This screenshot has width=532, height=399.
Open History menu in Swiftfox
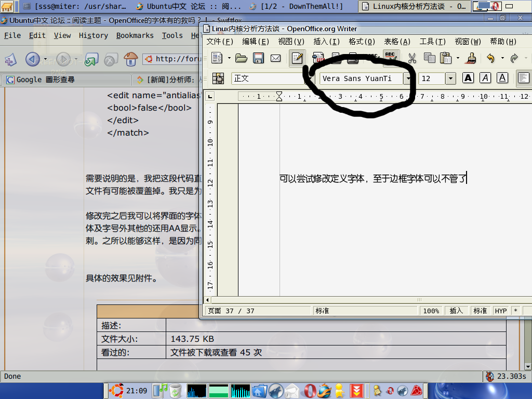click(94, 36)
